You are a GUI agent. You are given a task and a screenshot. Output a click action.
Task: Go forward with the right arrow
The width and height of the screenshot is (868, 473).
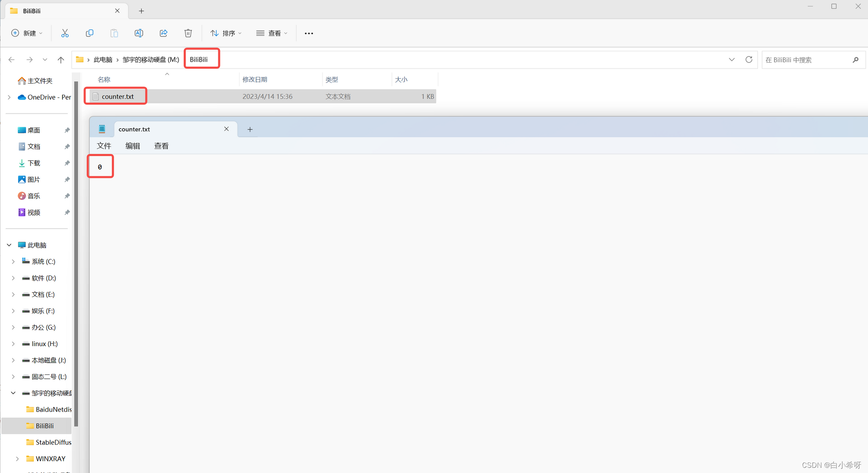(x=30, y=60)
